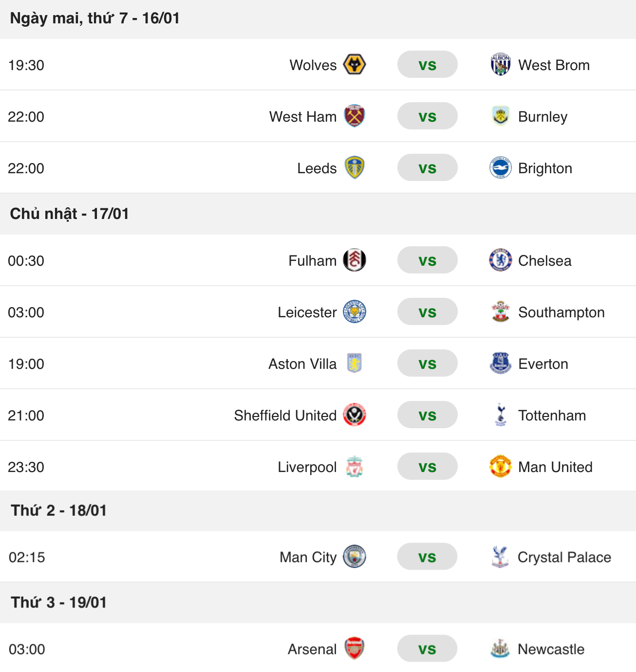Viewport: 636px width, 672px height.
Task: Select the Brighton club badge
Action: tap(500, 167)
